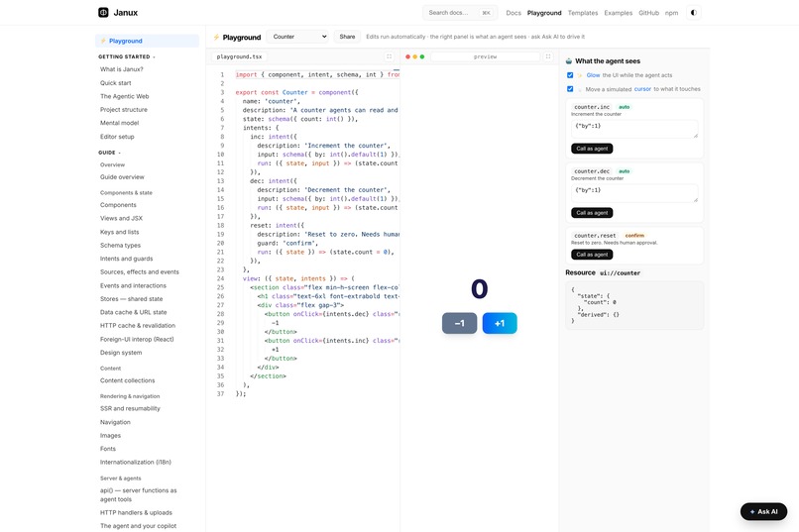Click the green dot in the preview window
The image size is (799, 532).
click(422, 56)
